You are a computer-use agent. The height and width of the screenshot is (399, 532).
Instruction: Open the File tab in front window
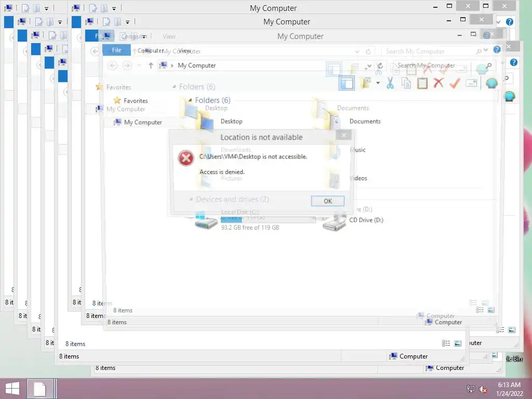pos(116,50)
